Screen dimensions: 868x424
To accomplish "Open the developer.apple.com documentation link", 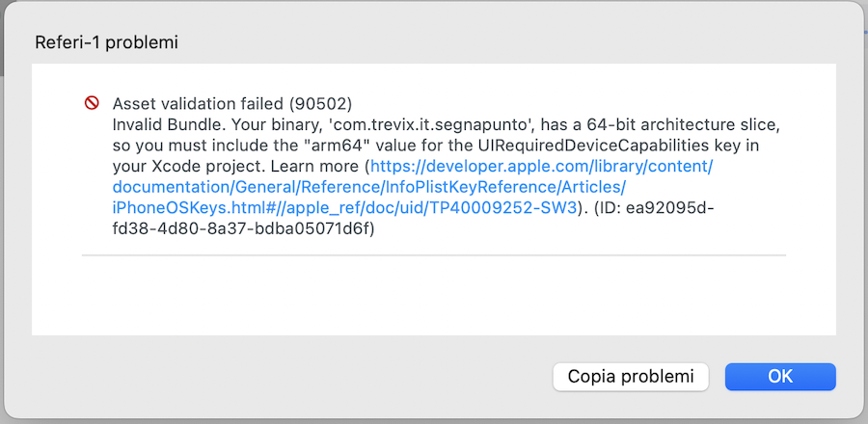I will (x=542, y=167).
